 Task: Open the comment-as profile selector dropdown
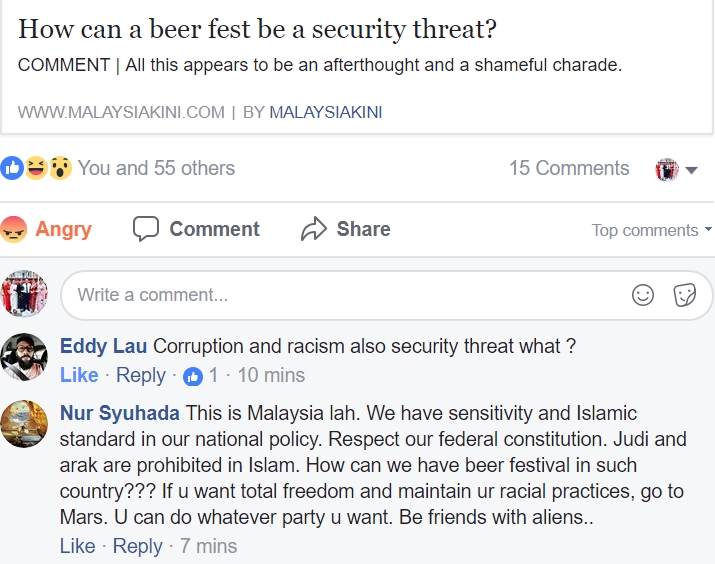coord(675,169)
